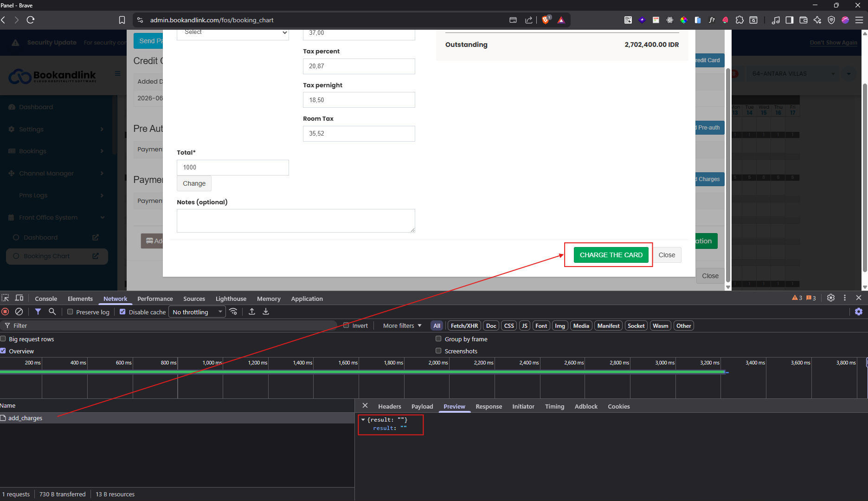The width and height of the screenshot is (868, 501).
Task: Click the Total amount input field
Action: (233, 167)
